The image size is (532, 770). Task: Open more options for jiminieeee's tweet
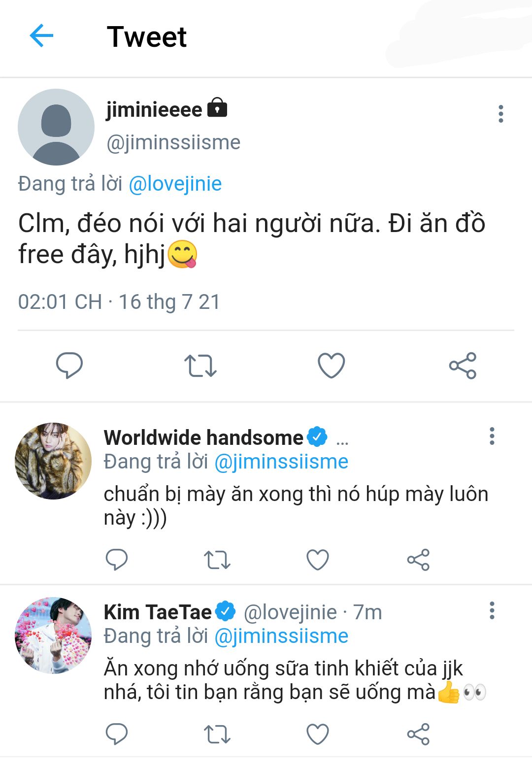coord(500,114)
